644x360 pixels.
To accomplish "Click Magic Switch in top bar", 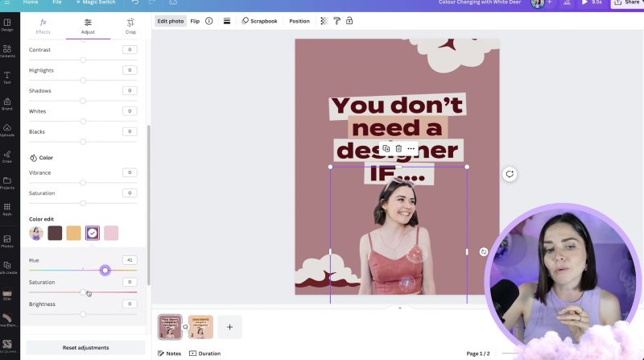I will pyautogui.click(x=95, y=2).
